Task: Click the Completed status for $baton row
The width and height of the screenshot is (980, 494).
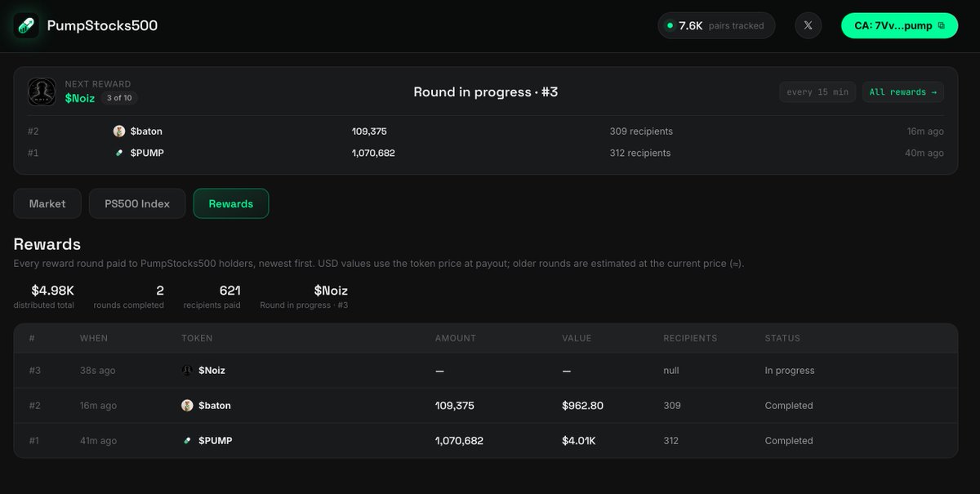Action: [789, 405]
